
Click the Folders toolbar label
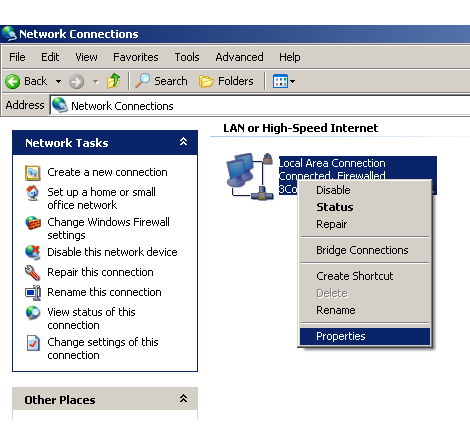pyautogui.click(x=236, y=81)
